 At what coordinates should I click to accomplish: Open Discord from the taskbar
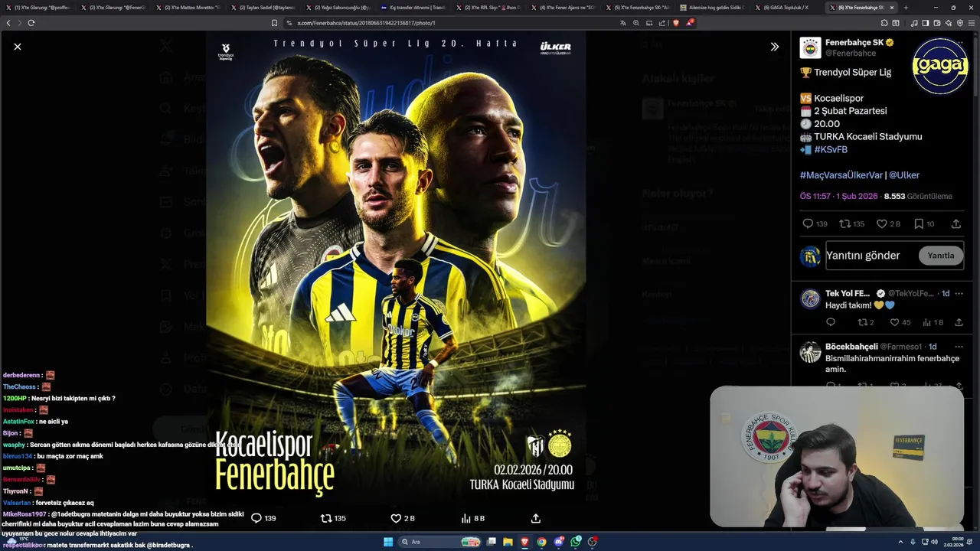click(559, 542)
